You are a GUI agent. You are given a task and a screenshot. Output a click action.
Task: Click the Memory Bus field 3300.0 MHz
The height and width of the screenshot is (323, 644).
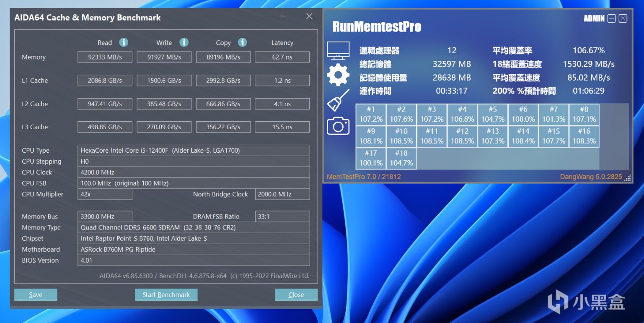(x=105, y=216)
